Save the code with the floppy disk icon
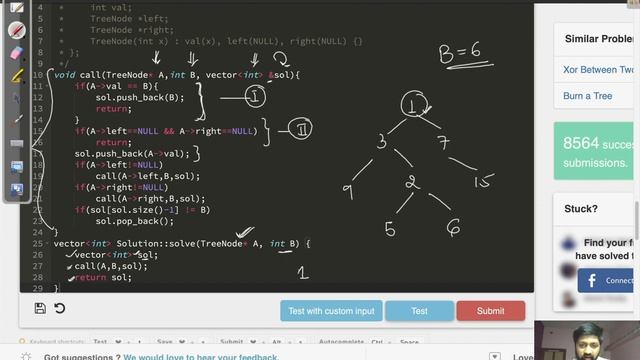 click(40, 308)
